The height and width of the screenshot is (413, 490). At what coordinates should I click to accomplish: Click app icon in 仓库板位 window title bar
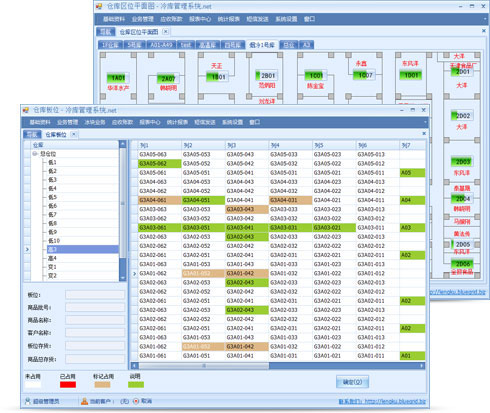click(26, 110)
